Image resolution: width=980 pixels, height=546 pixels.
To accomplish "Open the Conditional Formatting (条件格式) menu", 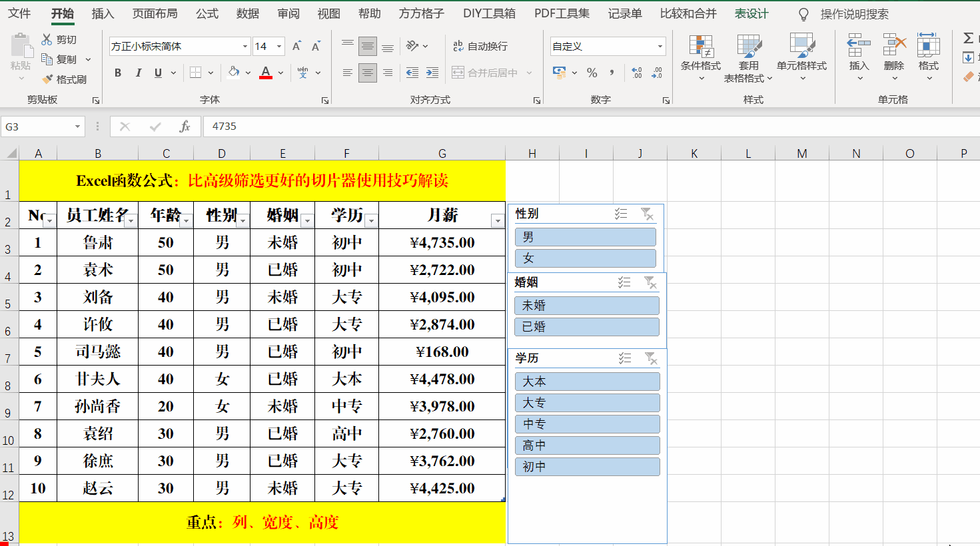I will point(701,58).
